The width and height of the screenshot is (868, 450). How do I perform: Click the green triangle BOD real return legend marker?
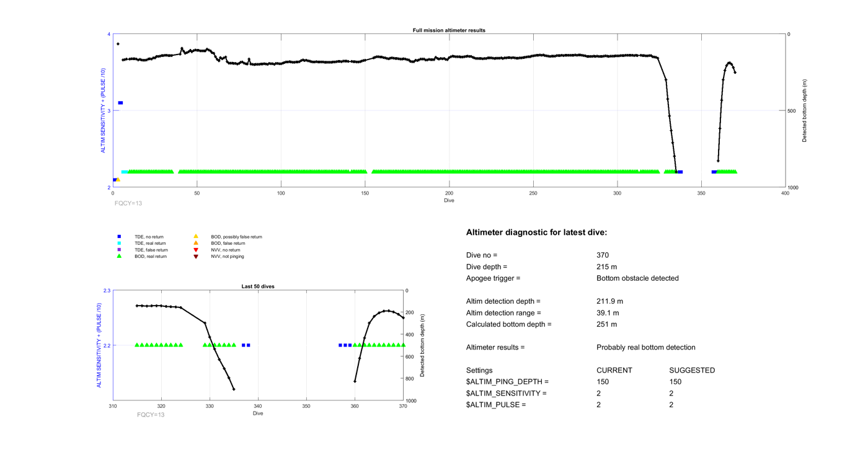tap(120, 256)
